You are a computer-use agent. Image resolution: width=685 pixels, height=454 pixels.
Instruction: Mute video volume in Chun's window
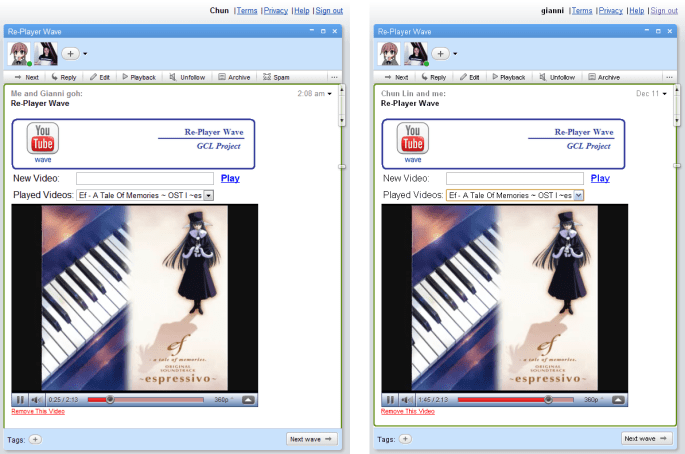tap(37, 399)
